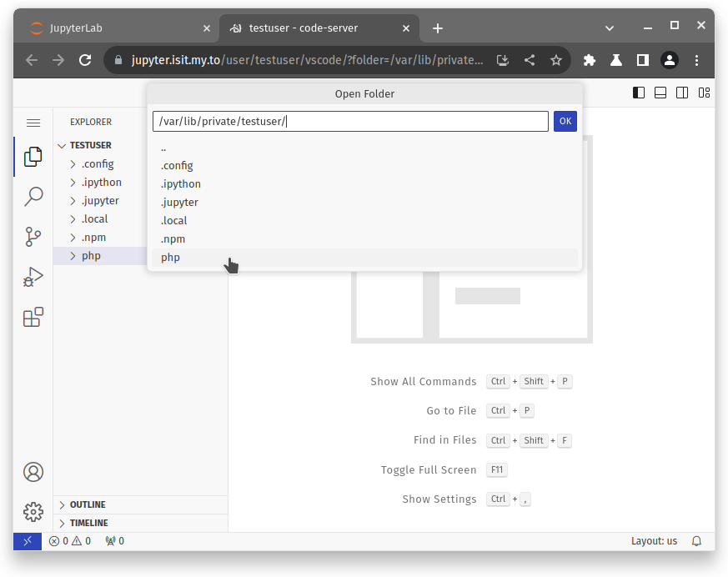Expand the .config folder in Explorer
This screenshot has height=577, width=728.
98,164
